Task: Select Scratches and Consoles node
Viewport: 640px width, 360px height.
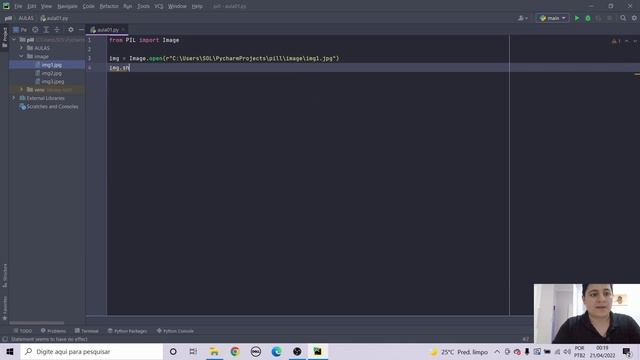Action: 52,107
